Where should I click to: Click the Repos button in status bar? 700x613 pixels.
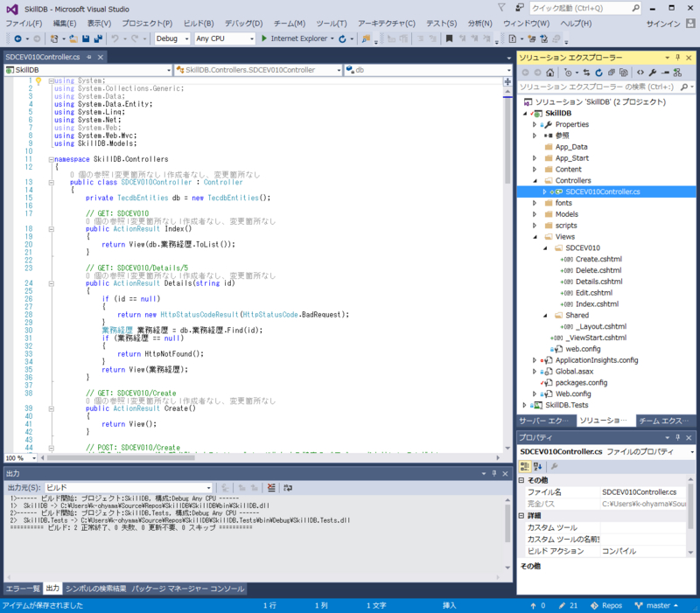click(606, 605)
